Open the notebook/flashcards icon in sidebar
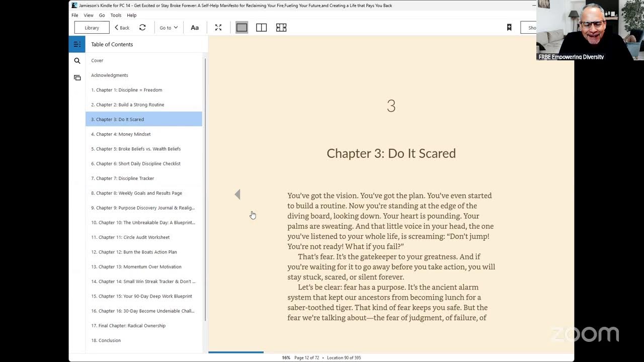The image size is (644, 362). coord(77,77)
